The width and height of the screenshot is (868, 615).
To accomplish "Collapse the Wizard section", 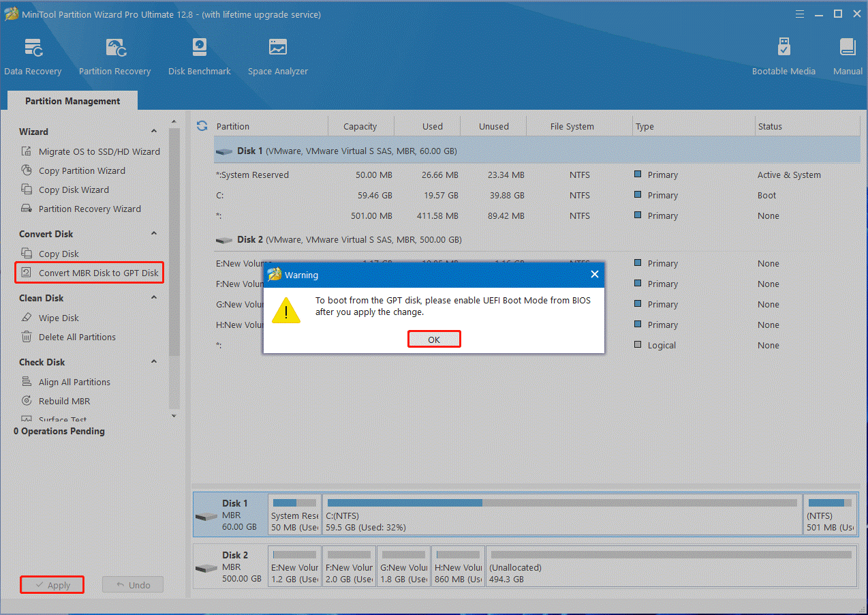I will tap(154, 132).
